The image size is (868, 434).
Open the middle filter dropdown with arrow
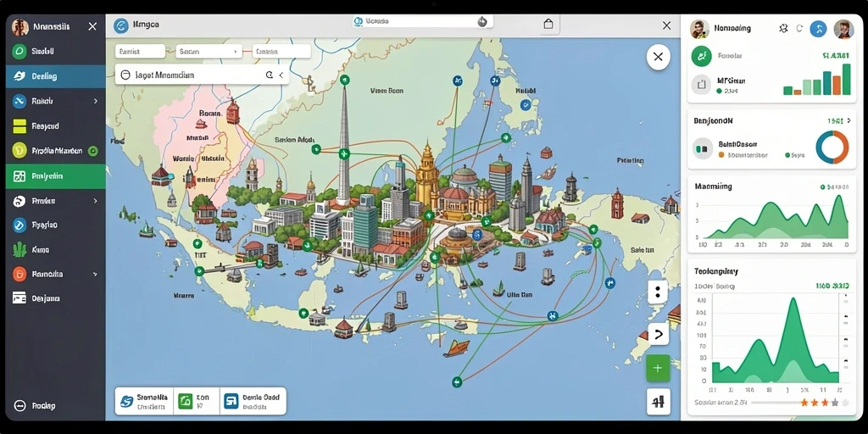(209, 52)
